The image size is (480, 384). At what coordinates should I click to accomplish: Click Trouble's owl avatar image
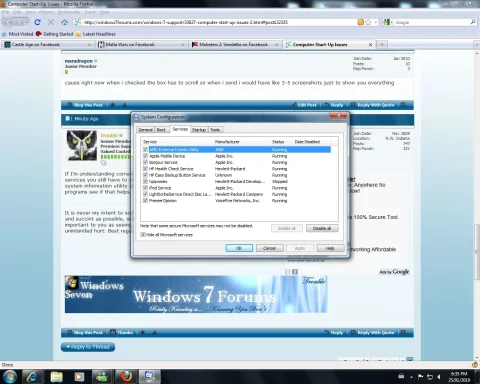tap(82, 145)
